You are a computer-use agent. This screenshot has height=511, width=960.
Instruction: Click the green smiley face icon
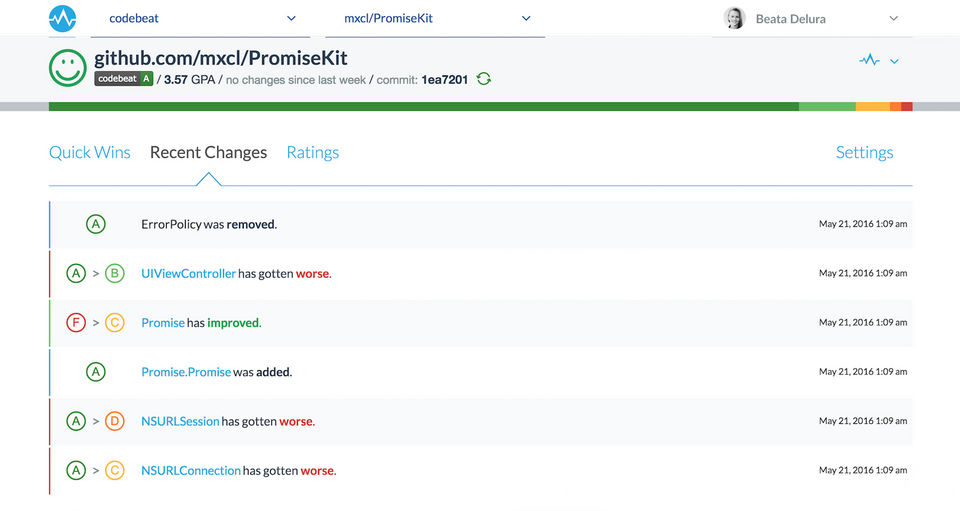pyautogui.click(x=68, y=67)
